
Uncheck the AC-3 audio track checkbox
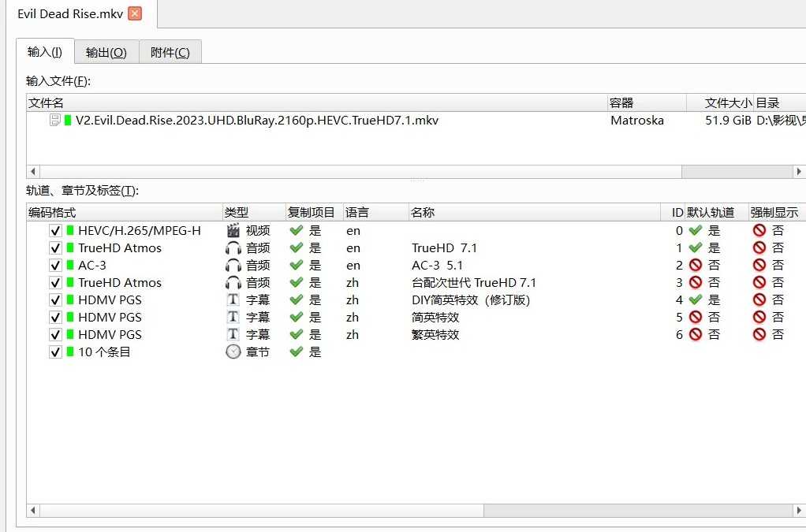[54, 265]
